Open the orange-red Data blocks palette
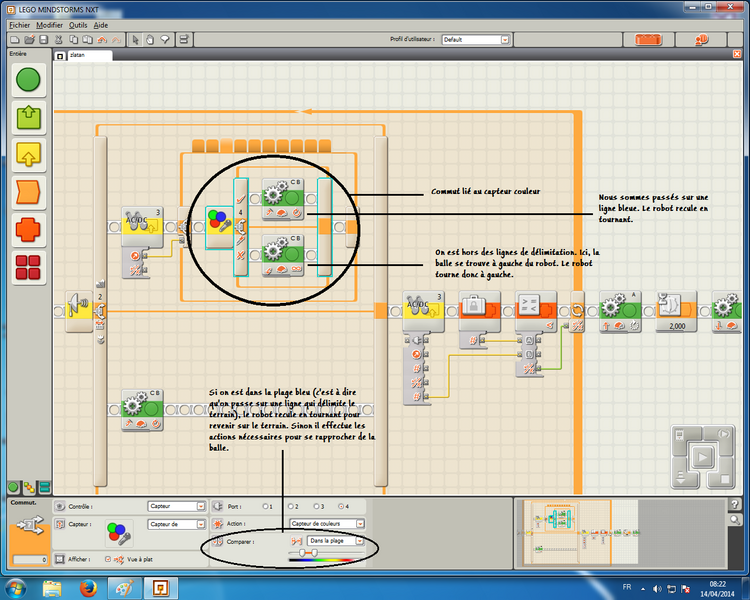This screenshot has height=600, width=750. 28,230
